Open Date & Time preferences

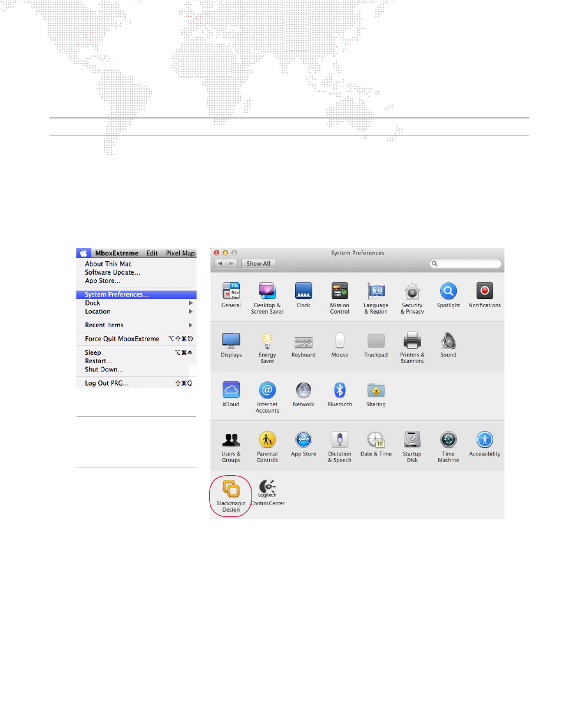(x=376, y=444)
